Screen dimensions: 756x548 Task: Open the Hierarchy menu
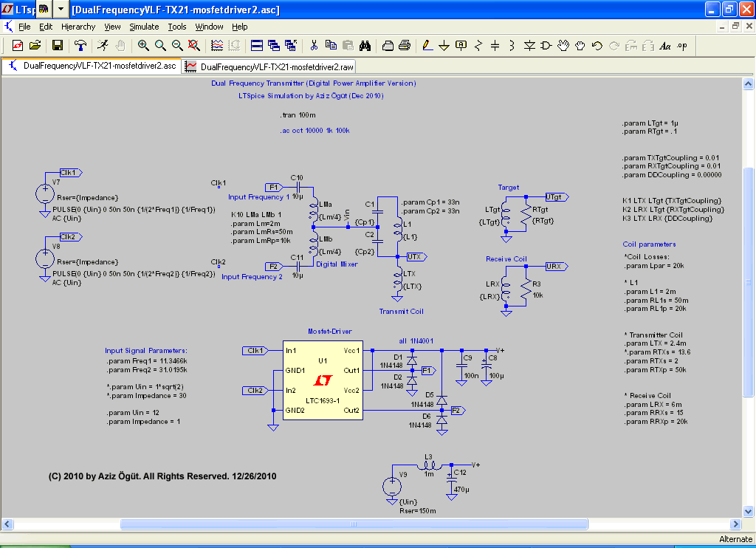(x=78, y=27)
